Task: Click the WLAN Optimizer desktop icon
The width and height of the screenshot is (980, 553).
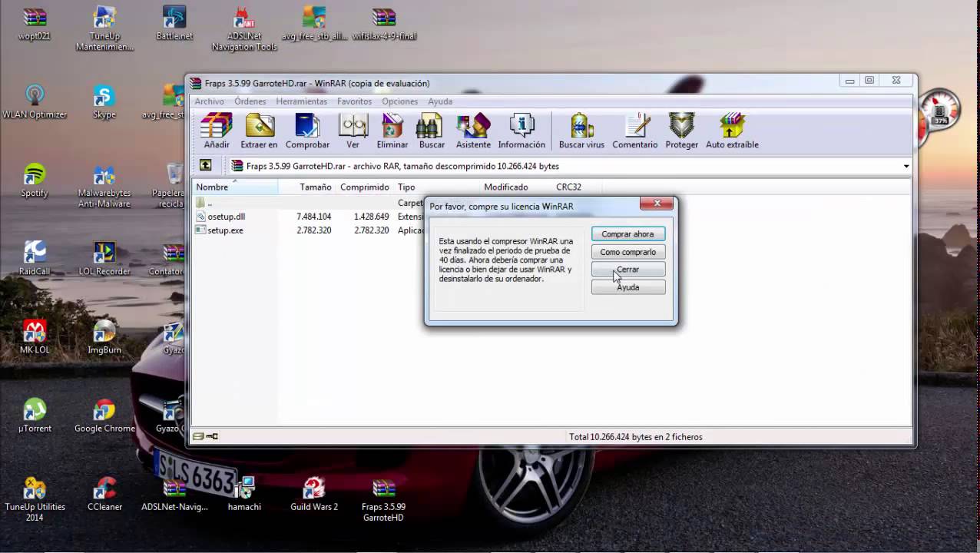Action: point(35,101)
